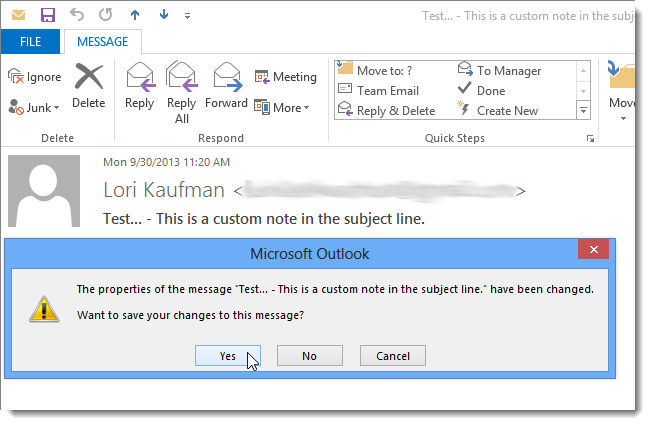
Task: Open the Junk dropdown menu
Action: tap(34, 108)
